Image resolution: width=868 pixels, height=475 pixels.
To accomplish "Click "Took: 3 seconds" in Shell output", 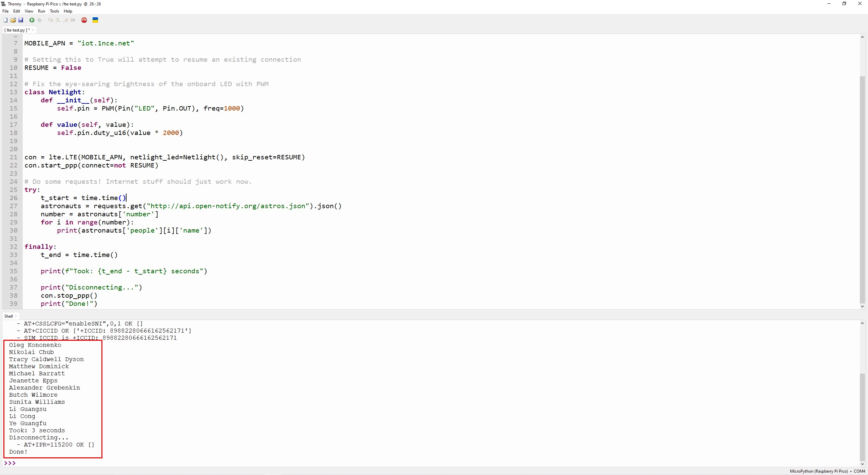I will (37, 431).
